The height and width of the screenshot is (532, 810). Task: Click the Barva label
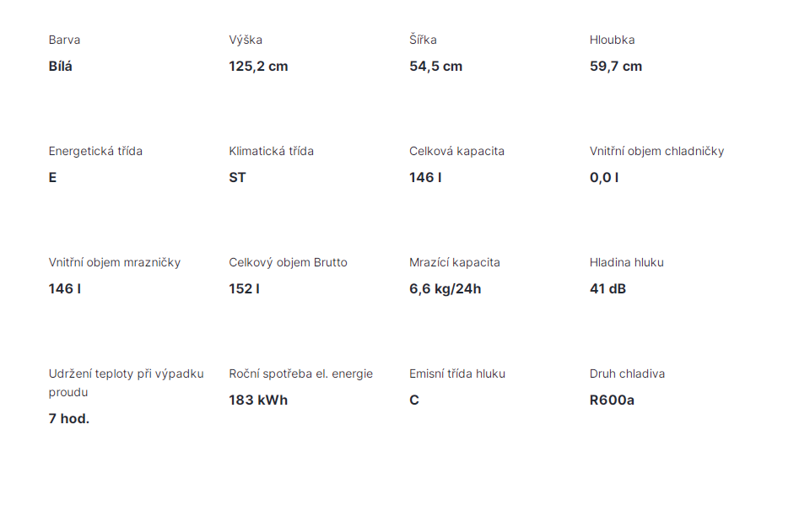point(64,40)
